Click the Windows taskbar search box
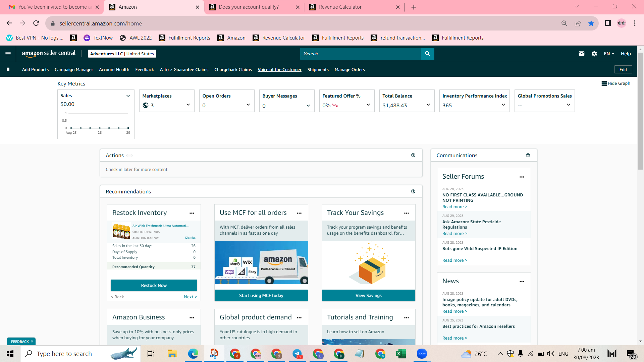Viewport: 644px width, 362px height. 80,354
